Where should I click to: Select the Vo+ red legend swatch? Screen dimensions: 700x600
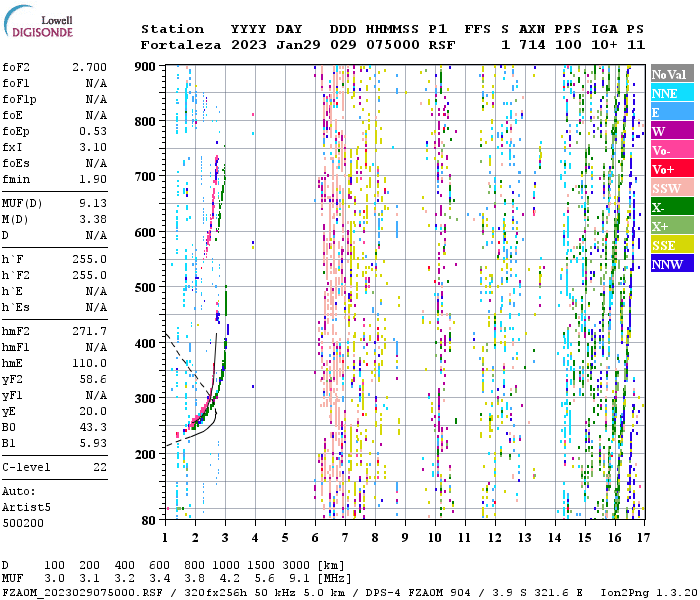[672, 169]
